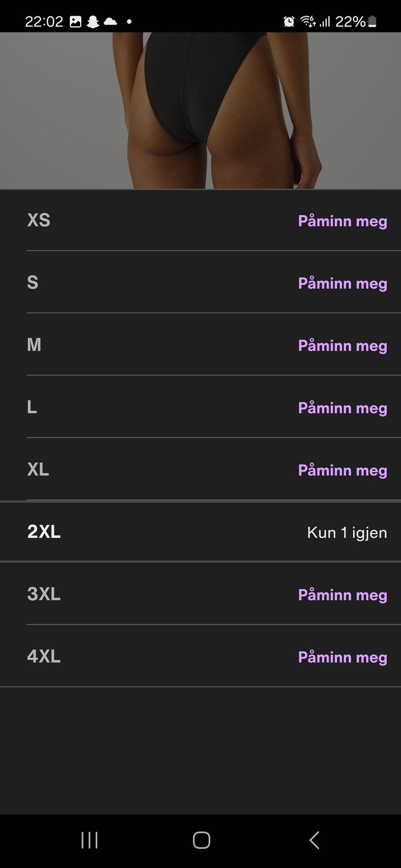This screenshot has height=868, width=401.
Task: Select the 2XL size option
Action: pos(200,532)
